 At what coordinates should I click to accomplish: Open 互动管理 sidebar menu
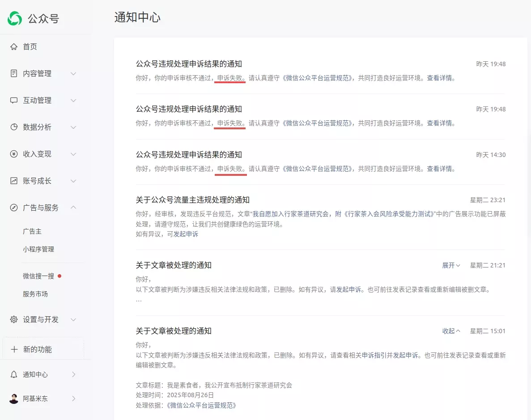[x=37, y=100]
